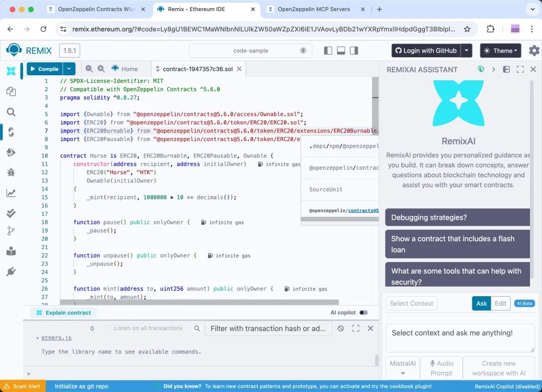This screenshot has height=392, width=542.
Task: Open browser extensions puzzle icon
Action: [490, 29]
